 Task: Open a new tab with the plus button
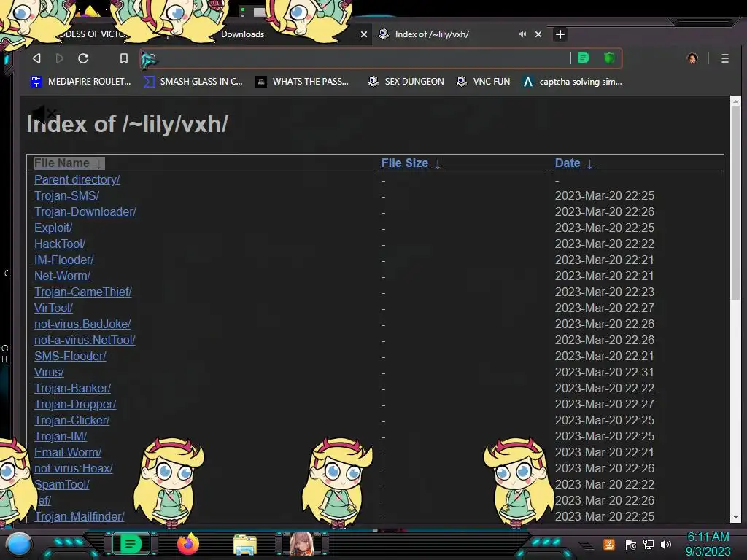point(560,34)
